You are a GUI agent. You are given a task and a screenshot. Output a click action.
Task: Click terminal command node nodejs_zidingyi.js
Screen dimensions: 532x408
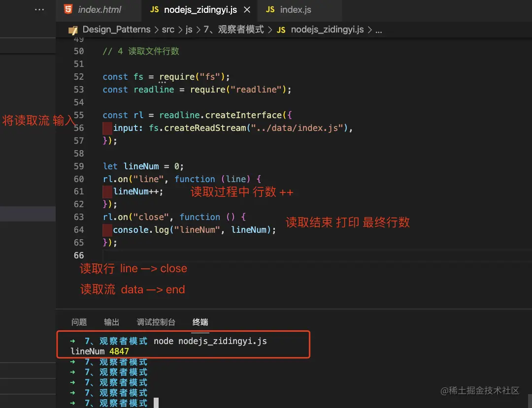tap(210, 341)
